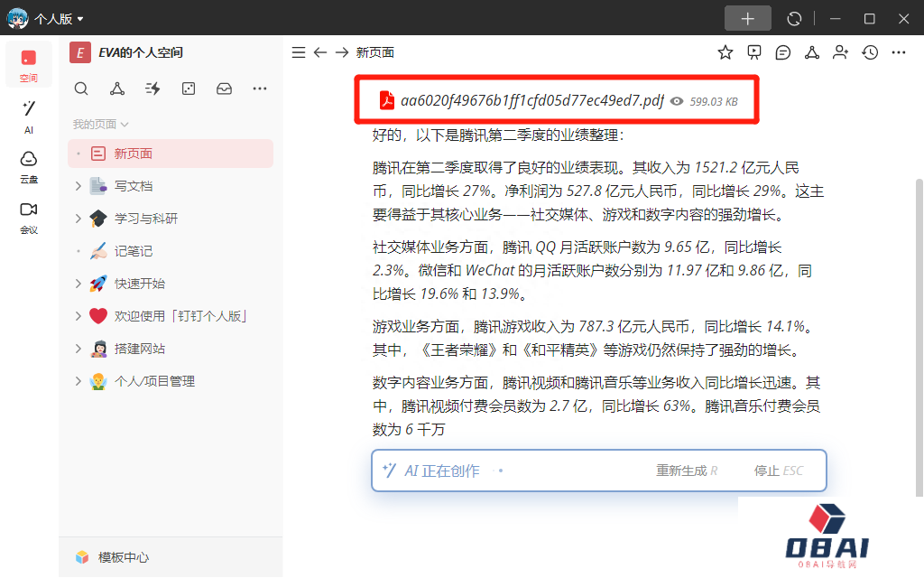This screenshot has width=924, height=578.
Task: Click the PDF file icon of attachment
Action: pos(386,100)
